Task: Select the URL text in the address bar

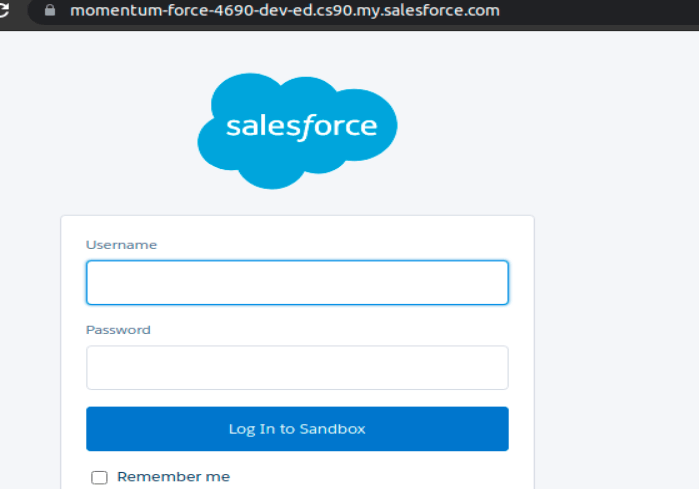Action: point(285,10)
